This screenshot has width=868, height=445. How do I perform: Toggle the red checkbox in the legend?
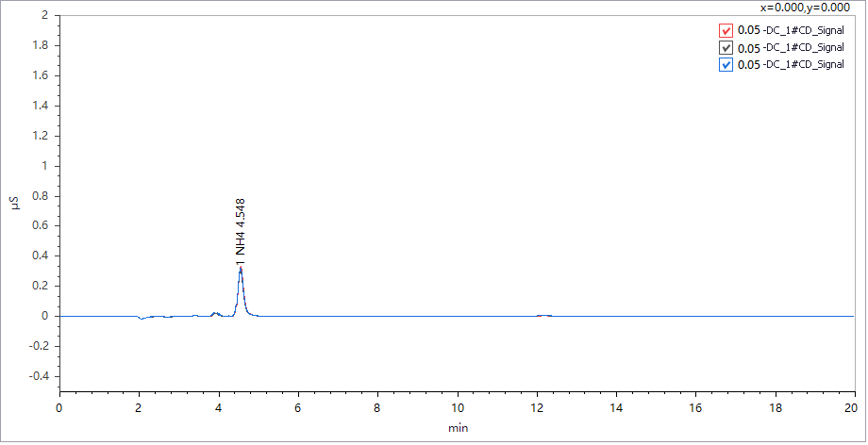click(x=726, y=30)
